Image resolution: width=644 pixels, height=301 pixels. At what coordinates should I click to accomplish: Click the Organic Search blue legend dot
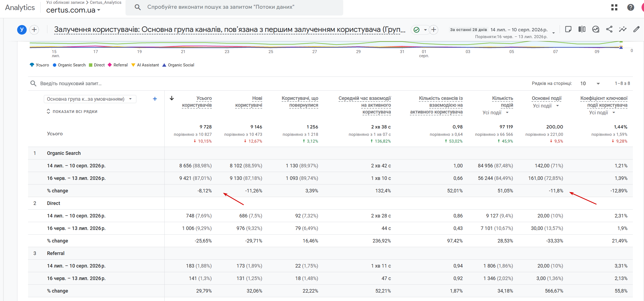tap(54, 65)
